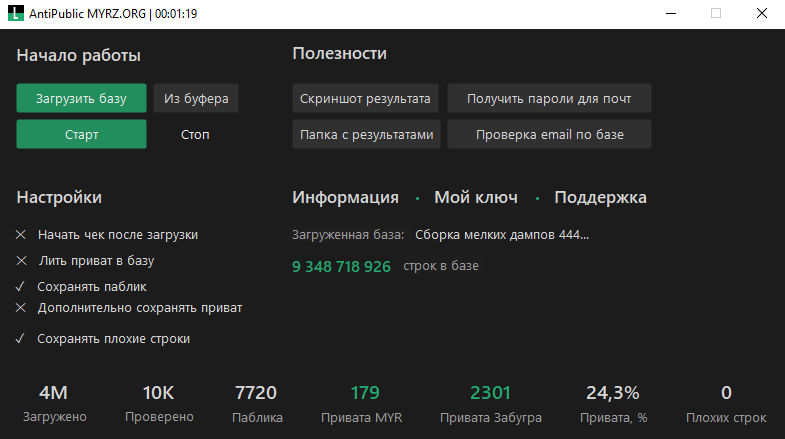The height and width of the screenshot is (439, 785).
Task: Click the Начало работы heading
Action: pyautogui.click(x=79, y=55)
